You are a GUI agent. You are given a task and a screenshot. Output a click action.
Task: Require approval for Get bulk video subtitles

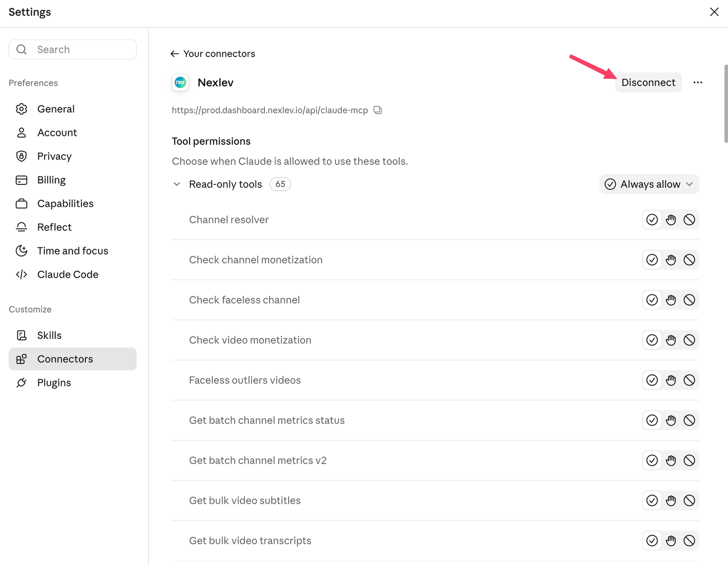point(671,500)
